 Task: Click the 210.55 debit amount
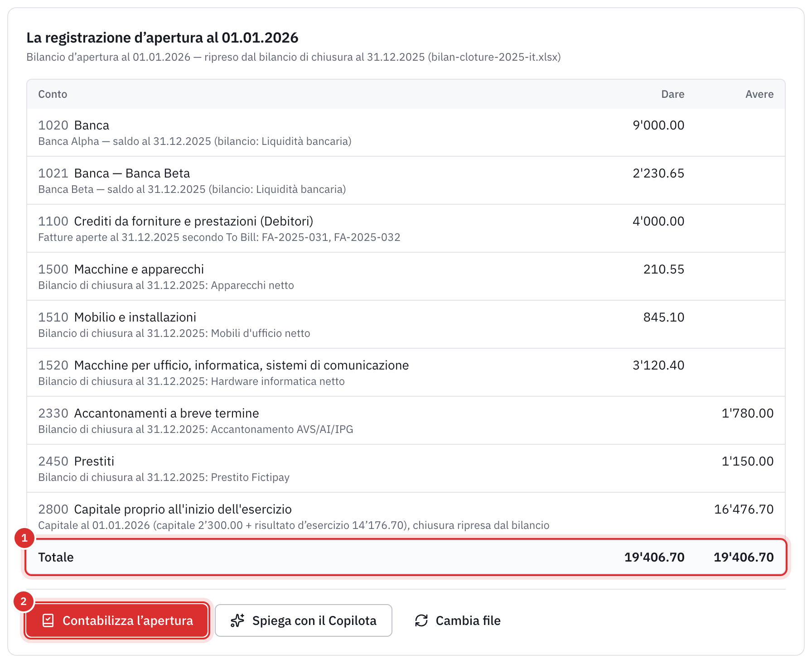(664, 269)
